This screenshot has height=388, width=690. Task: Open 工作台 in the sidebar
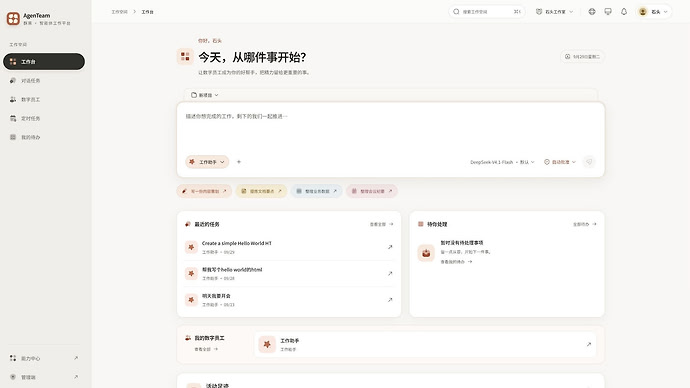(x=44, y=62)
